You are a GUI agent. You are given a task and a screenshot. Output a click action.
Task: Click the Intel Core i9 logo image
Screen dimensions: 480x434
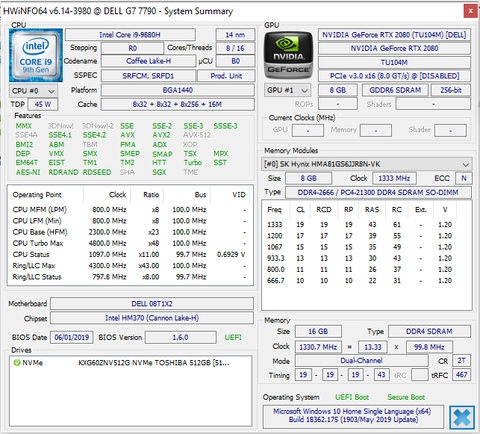36,55
